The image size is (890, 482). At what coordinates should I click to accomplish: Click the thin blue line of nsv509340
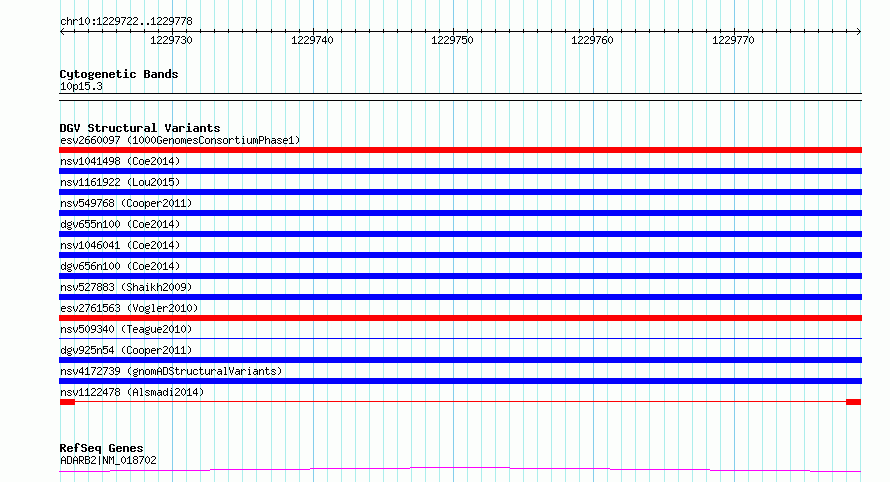tap(460, 339)
